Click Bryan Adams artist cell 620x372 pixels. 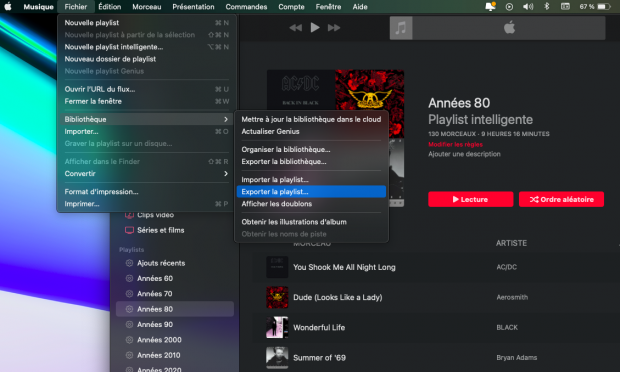pyautogui.click(x=516, y=357)
